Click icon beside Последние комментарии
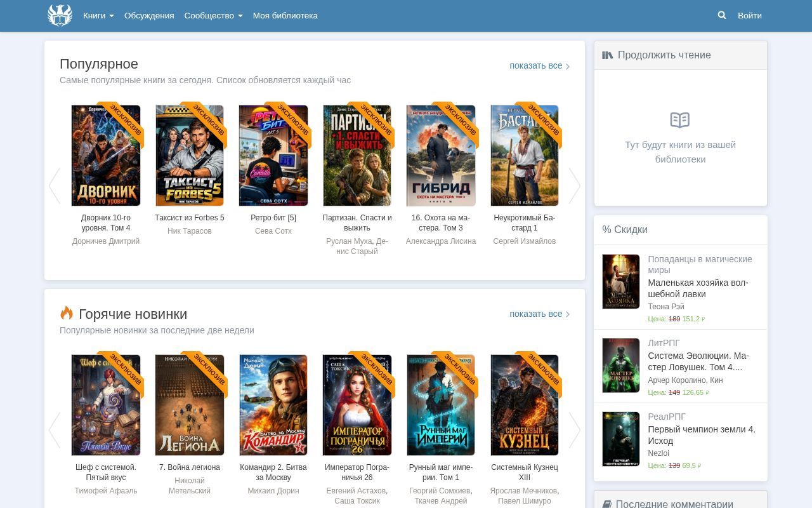The image size is (812, 508). [607, 505]
